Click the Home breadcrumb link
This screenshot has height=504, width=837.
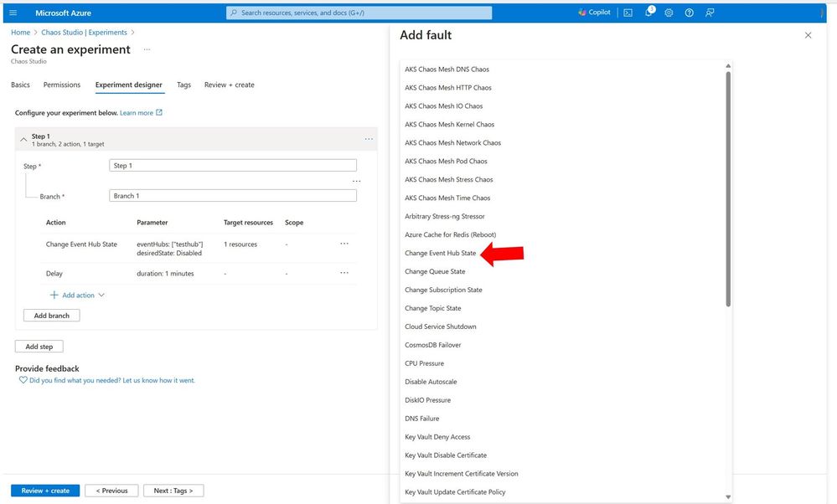click(x=20, y=33)
